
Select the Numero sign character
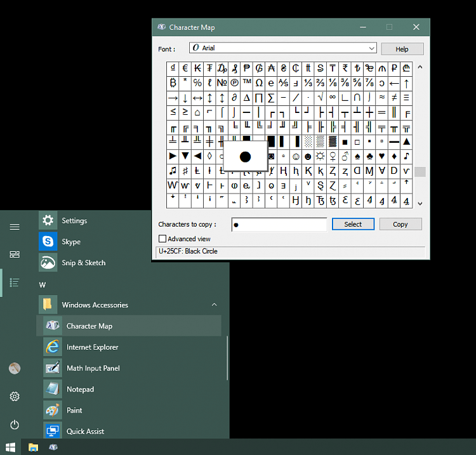[x=222, y=83]
